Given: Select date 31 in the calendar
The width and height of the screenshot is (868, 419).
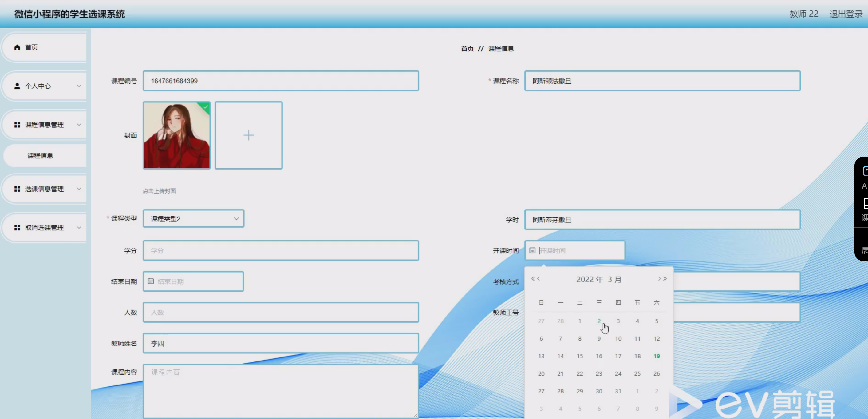Looking at the screenshot, I should [618, 391].
